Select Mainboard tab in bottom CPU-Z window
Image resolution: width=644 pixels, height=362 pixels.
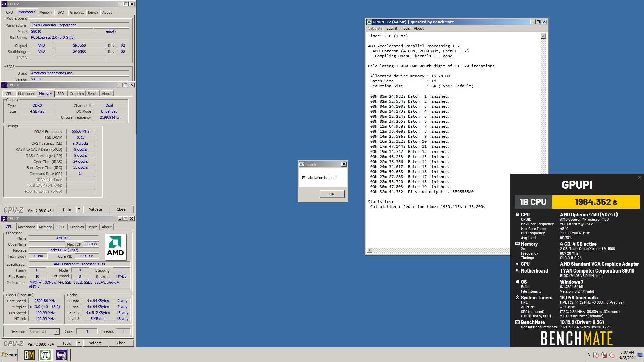tap(26, 227)
